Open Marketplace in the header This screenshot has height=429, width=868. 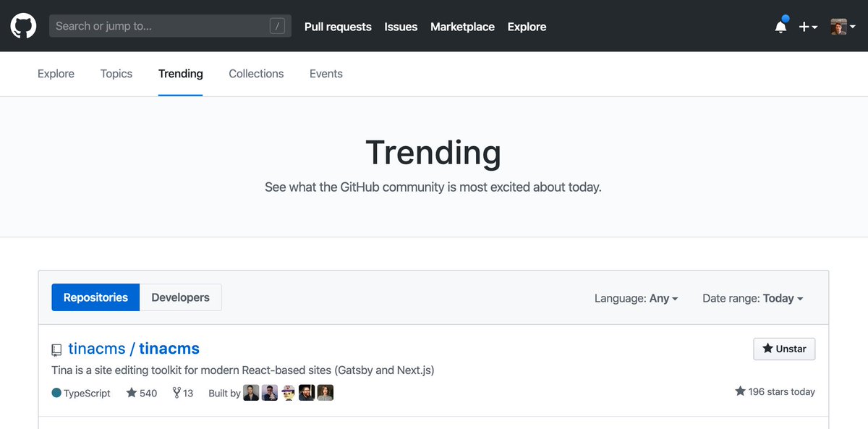462,27
